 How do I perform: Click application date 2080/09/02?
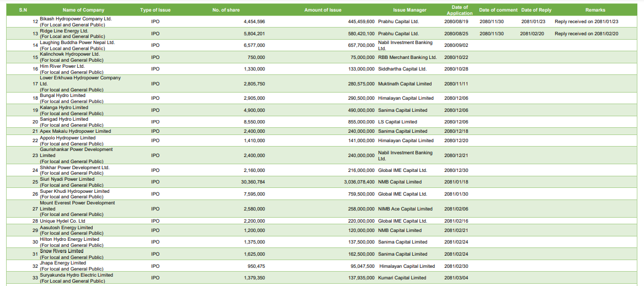point(456,46)
